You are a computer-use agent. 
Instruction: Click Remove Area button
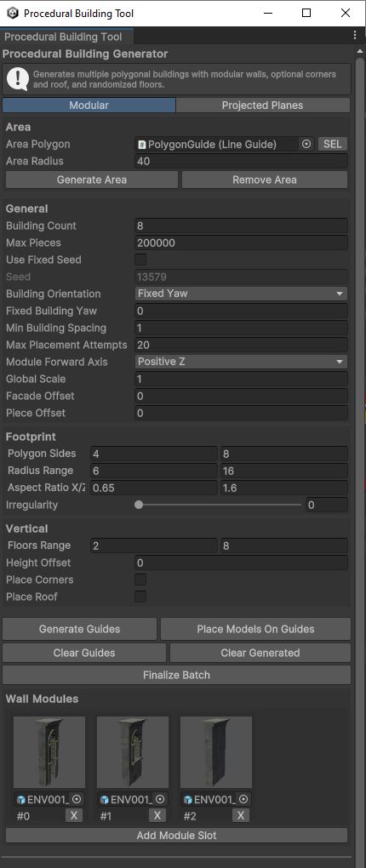coord(265,180)
